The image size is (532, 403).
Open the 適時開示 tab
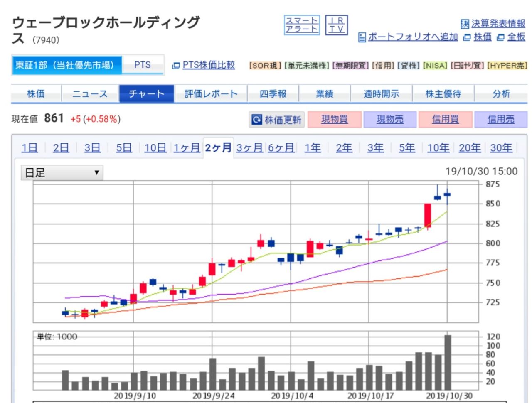click(381, 94)
